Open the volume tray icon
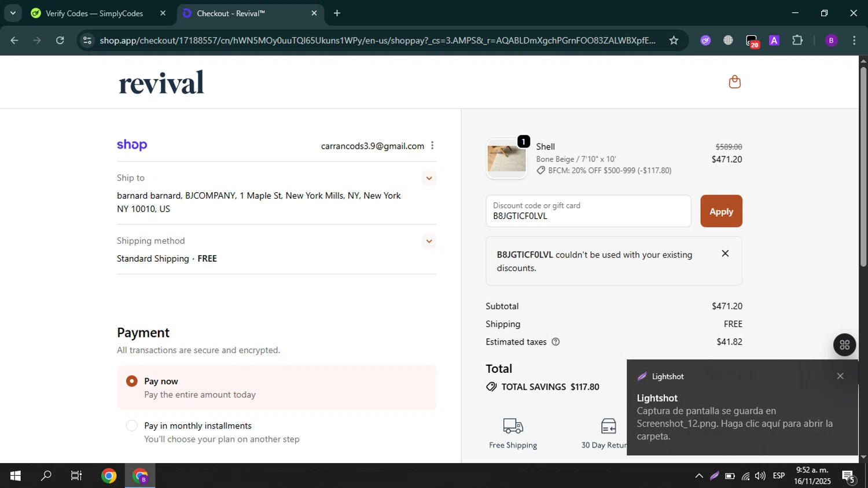The image size is (868, 488). [760, 476]
